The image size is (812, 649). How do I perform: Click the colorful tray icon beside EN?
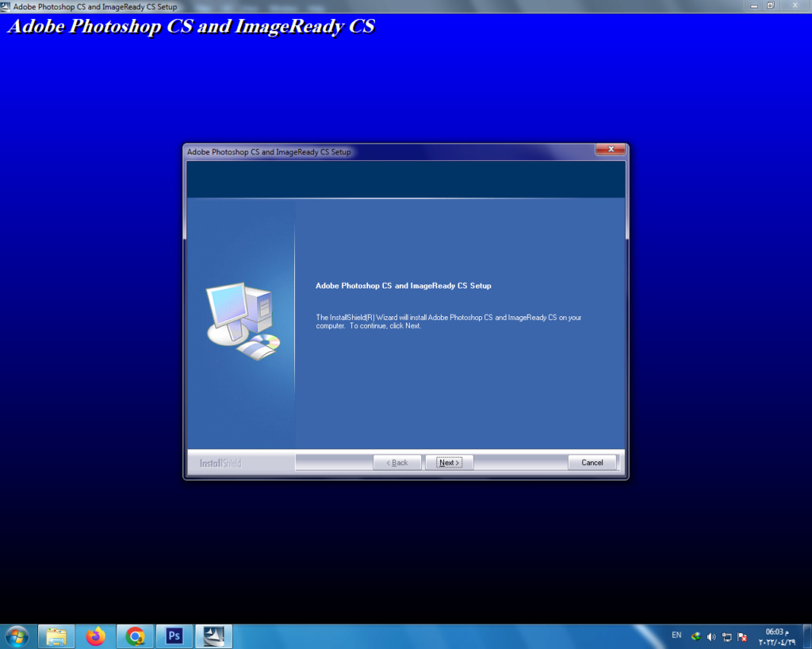pos(696,636)
